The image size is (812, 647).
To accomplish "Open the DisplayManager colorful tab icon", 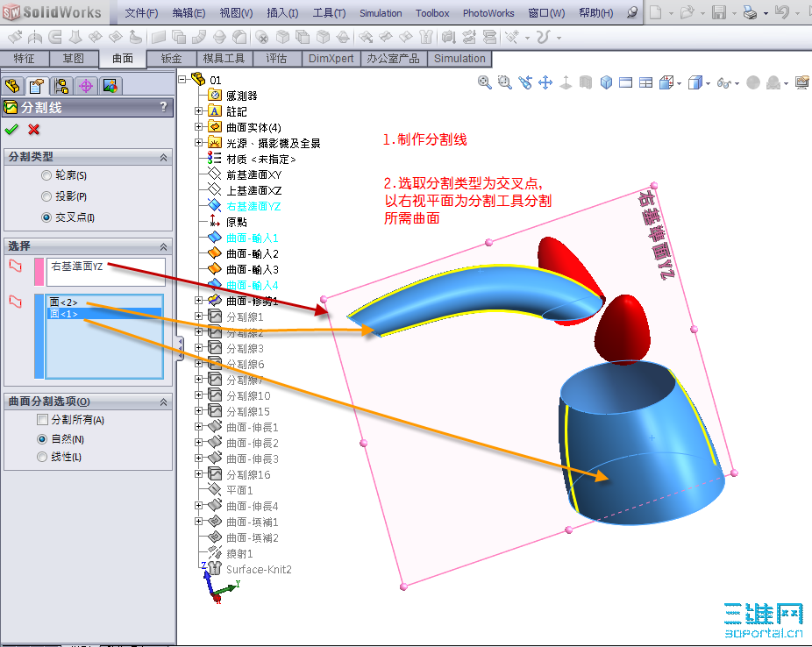I will click(x=110, y=85).
